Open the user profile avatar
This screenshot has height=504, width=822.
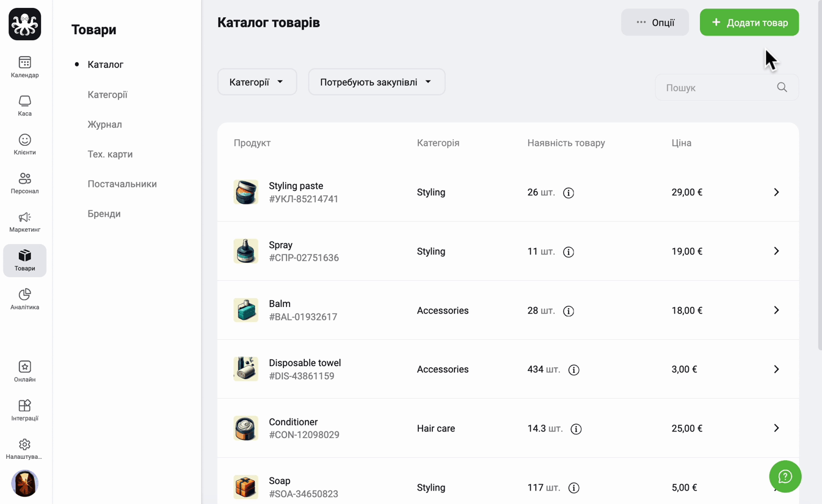coord(25,483)
